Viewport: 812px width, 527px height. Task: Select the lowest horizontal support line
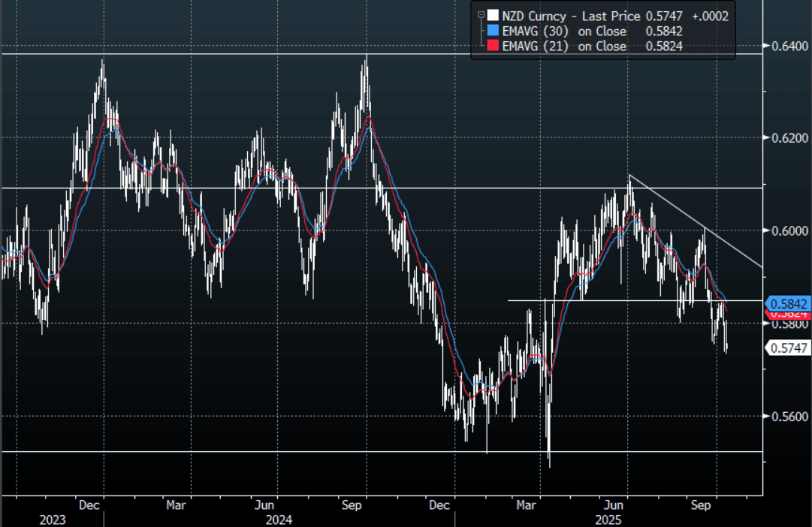point(225,451)
